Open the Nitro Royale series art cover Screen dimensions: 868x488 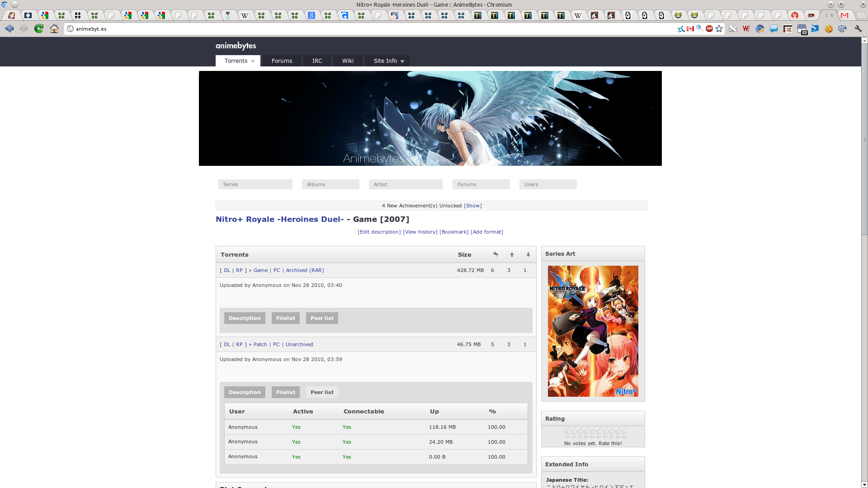593,331
